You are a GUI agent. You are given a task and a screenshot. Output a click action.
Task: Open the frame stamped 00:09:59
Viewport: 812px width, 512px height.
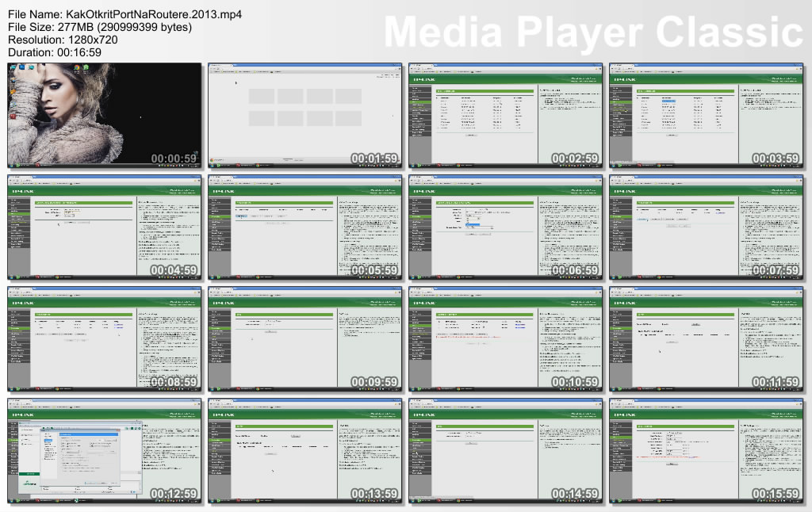coord(305,338)
